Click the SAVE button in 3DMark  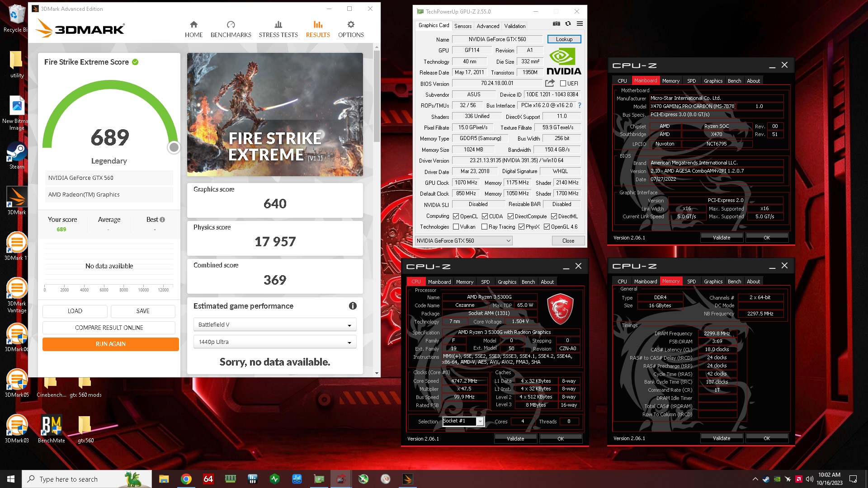pos(143,311)
